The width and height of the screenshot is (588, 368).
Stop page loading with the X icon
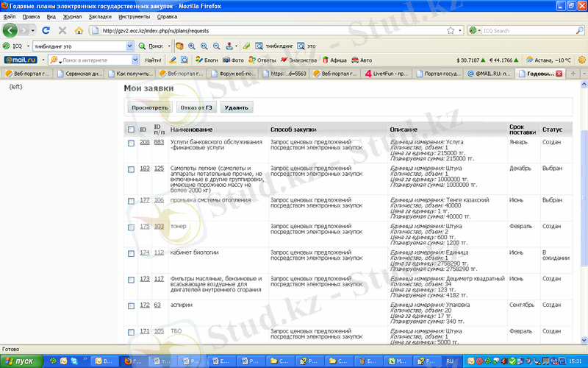[62, 31]
